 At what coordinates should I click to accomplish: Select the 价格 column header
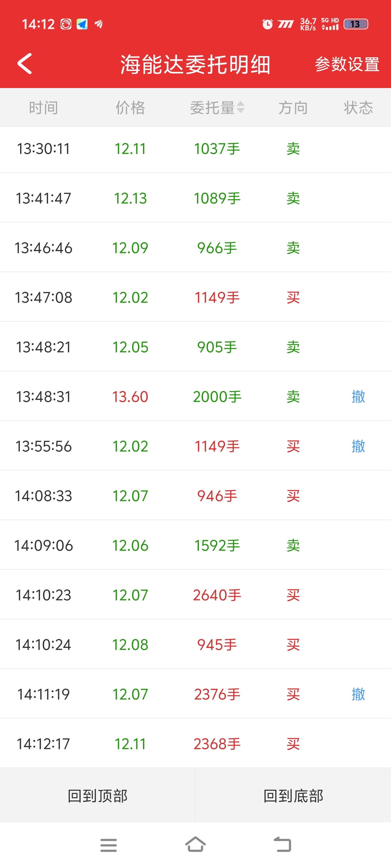(130, 108)
